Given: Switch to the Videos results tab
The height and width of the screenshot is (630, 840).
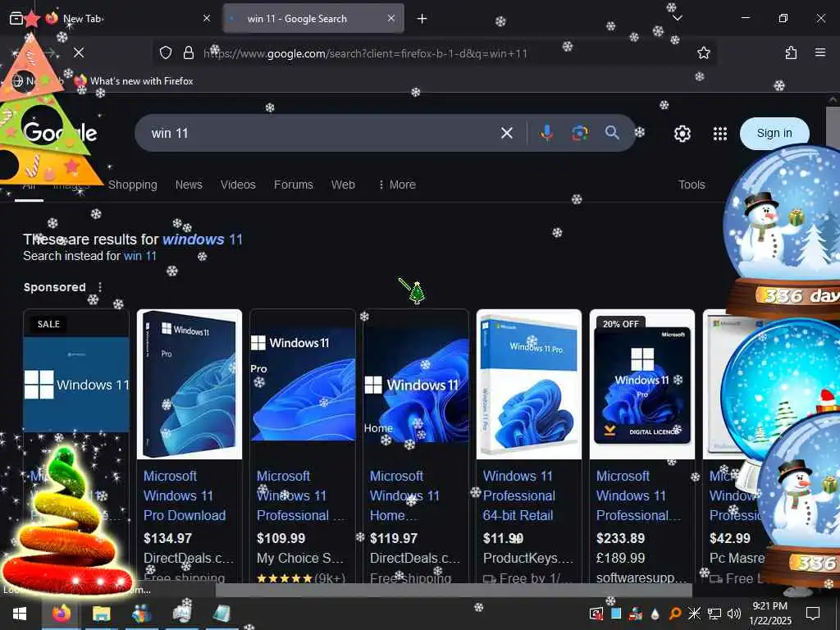Looking at the screenshot, I should (x=238, y=185).
